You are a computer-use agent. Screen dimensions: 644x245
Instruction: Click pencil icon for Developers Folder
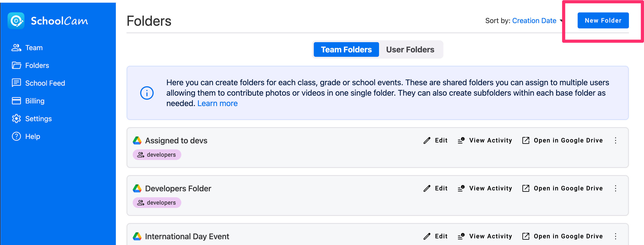click(x=427, y=188)
